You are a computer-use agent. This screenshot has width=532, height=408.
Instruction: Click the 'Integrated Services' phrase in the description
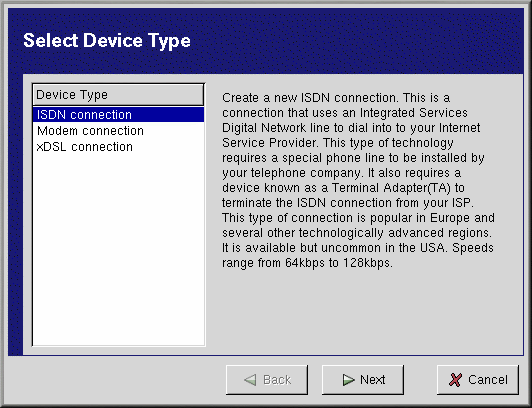click(x=414, y=113)
